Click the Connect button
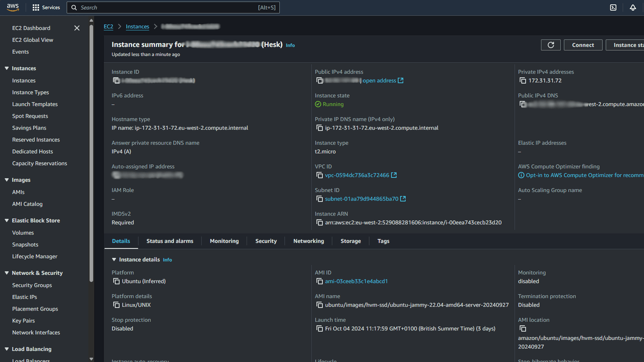Screen dimensions: 644x362 pos(583,45)
